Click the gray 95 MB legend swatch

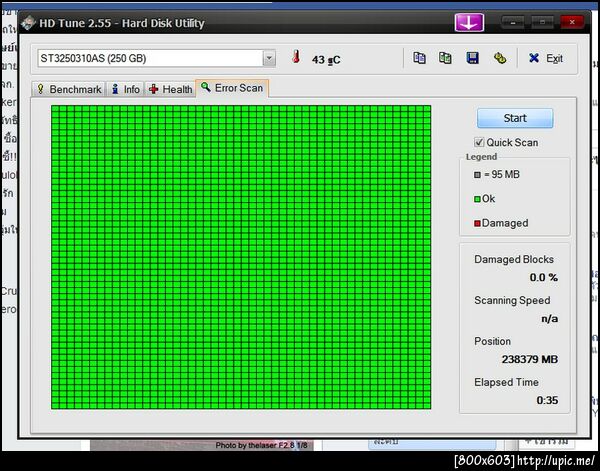coord(477,175)
